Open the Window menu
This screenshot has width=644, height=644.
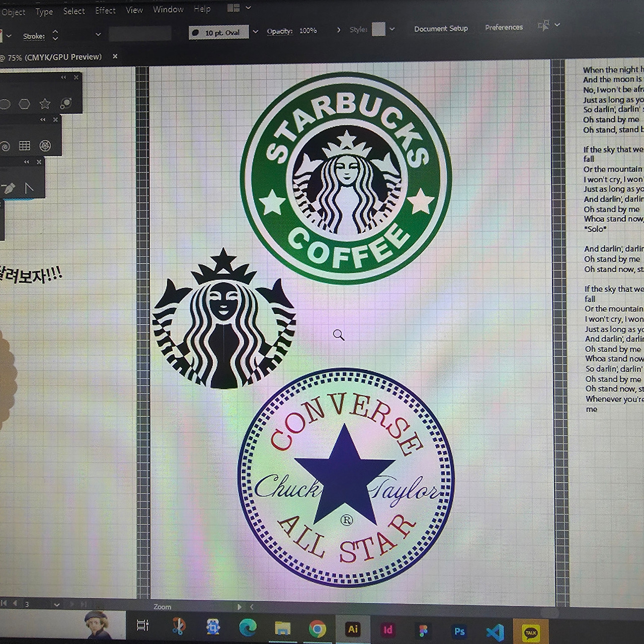[168, 10]
